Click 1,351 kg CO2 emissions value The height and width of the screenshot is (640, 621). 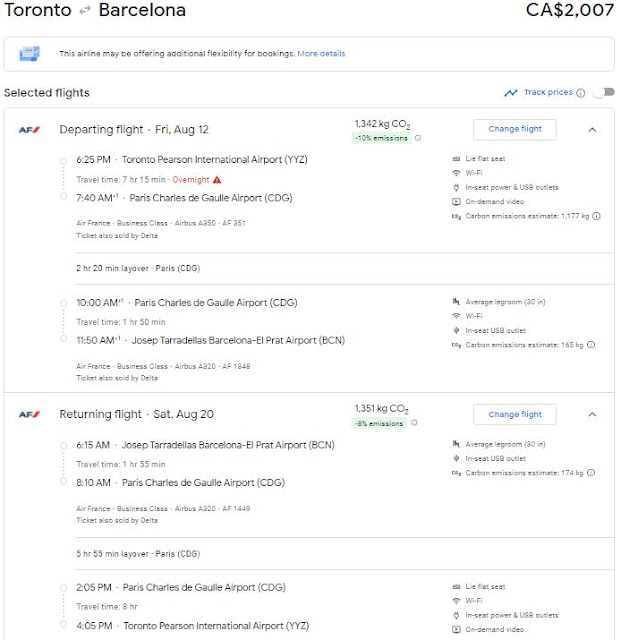381,409
